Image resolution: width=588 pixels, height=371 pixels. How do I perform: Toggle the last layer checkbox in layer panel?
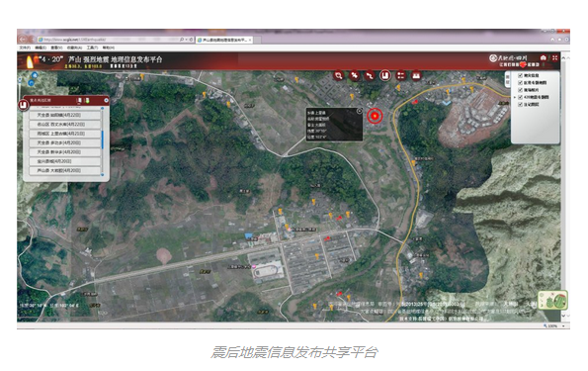(x=520, y=105)
